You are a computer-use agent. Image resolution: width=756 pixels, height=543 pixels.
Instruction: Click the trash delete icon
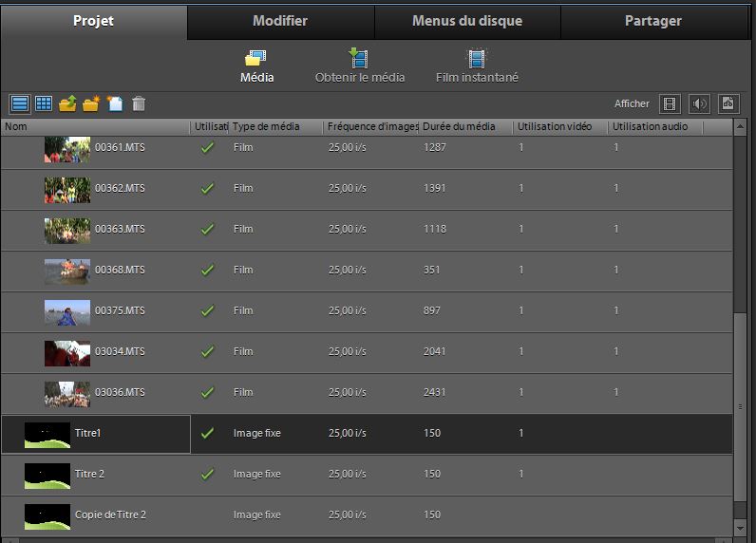[139, 103]
